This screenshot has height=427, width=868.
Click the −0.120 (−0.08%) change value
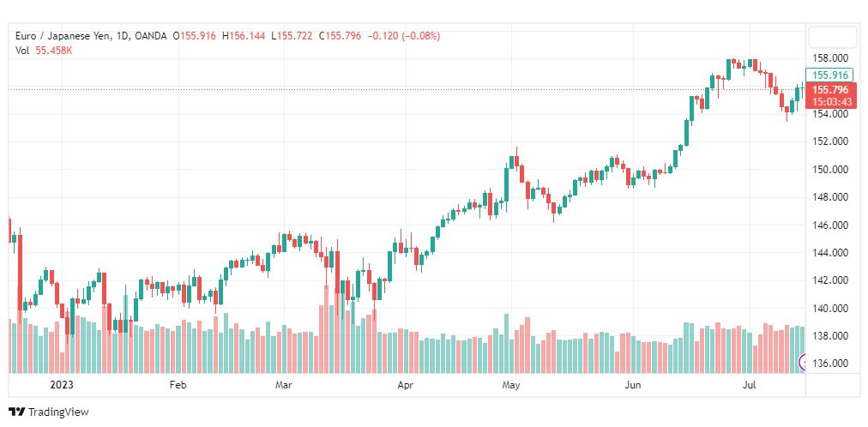404,36
